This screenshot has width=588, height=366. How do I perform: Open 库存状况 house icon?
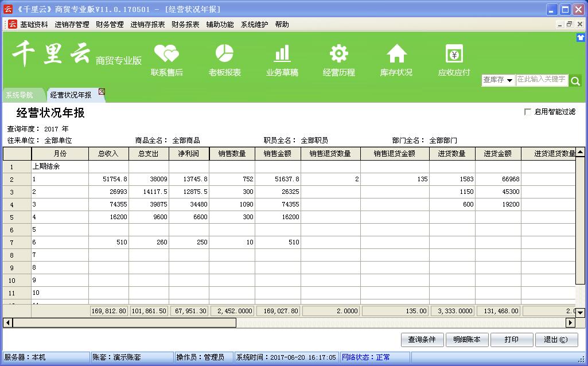point(396,54)
